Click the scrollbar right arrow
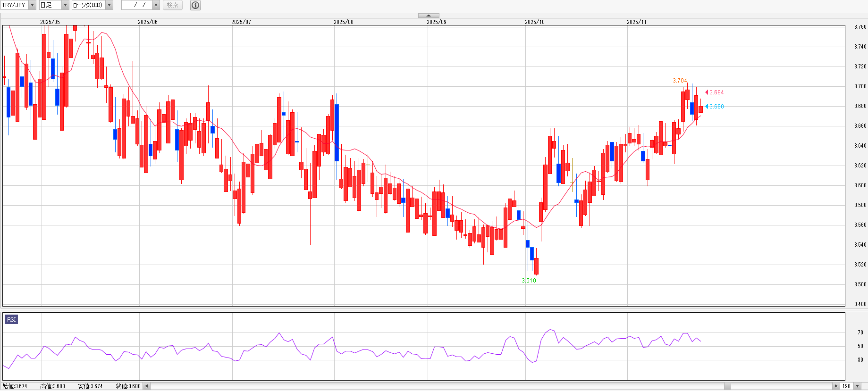868x391 pixels. click(836, 386)
